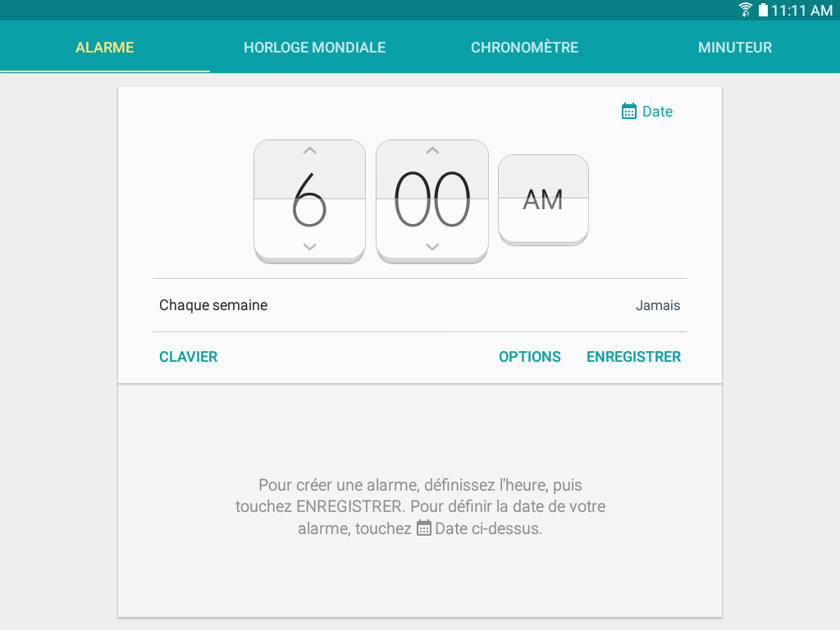Tap the battery status icon

pos(763,10)
